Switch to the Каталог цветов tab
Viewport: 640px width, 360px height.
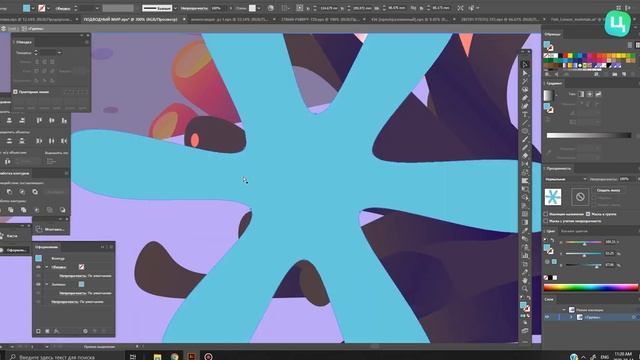pyautogui.click(x=574, y=231)
